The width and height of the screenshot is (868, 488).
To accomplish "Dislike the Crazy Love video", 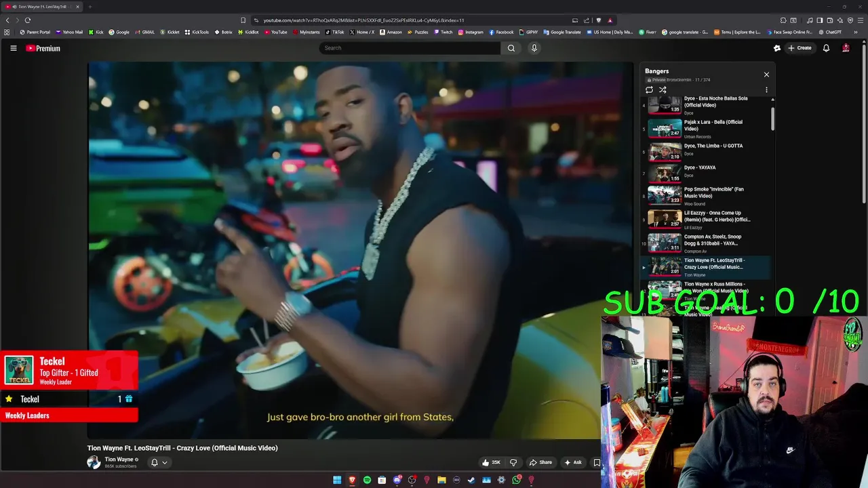I will [x=513, y=462].
